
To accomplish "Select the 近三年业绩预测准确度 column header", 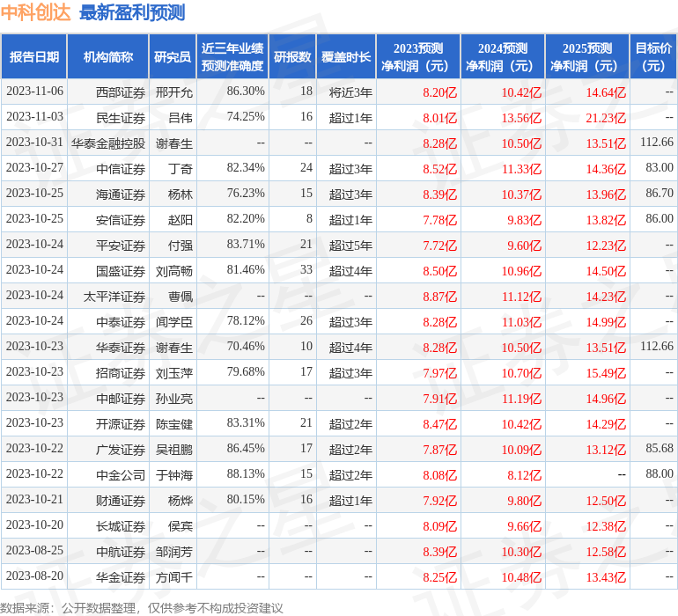I will pyautogui.click(x=232, y=56).
